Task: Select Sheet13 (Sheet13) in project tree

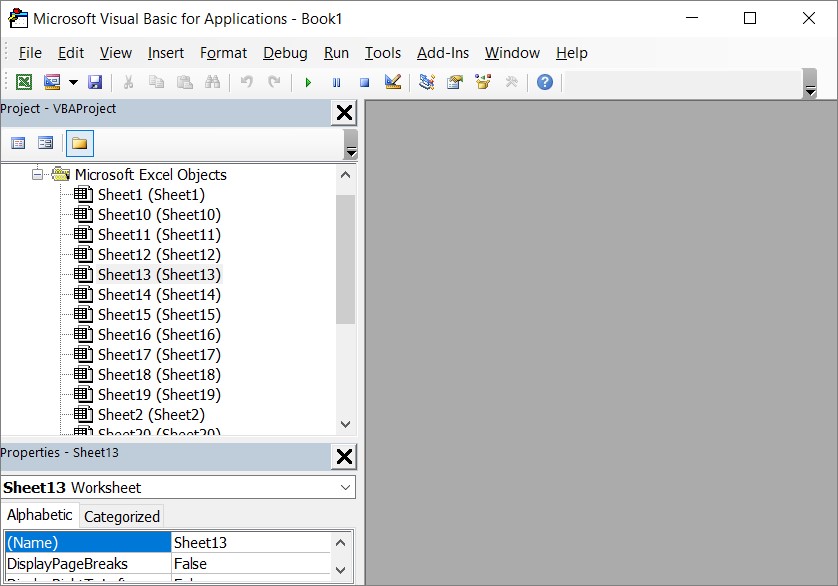Action: (159, 274)
